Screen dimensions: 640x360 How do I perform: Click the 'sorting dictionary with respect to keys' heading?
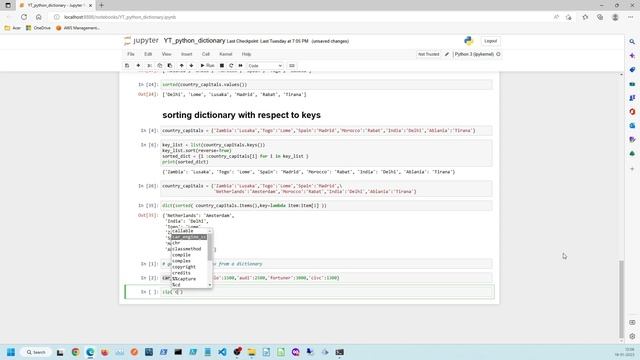click(241, 115)
